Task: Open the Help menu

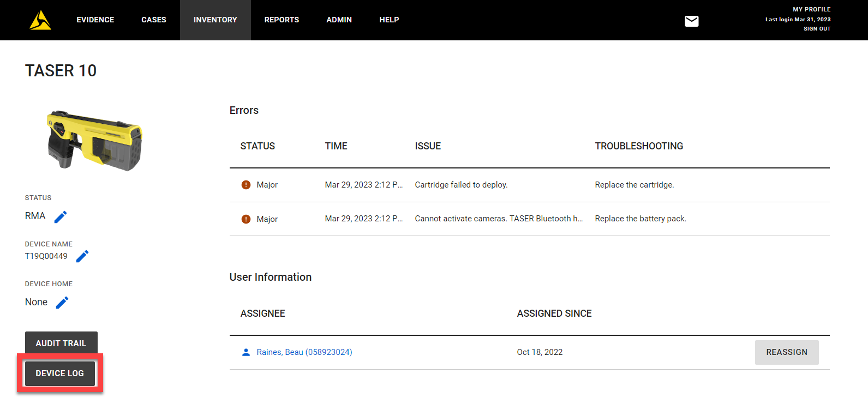Action: (x=389, y=20)
